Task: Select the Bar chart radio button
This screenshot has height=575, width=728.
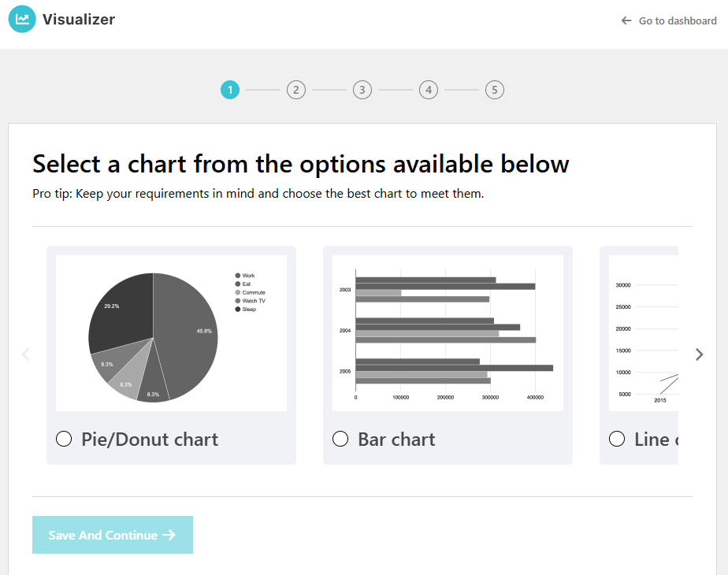Action: (340, 439)
